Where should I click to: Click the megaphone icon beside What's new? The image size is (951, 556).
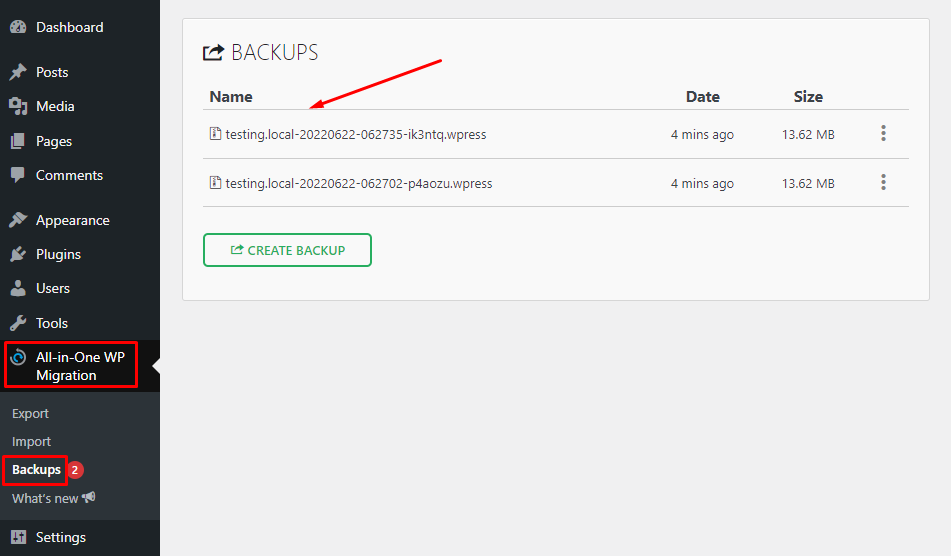[89, 497]
